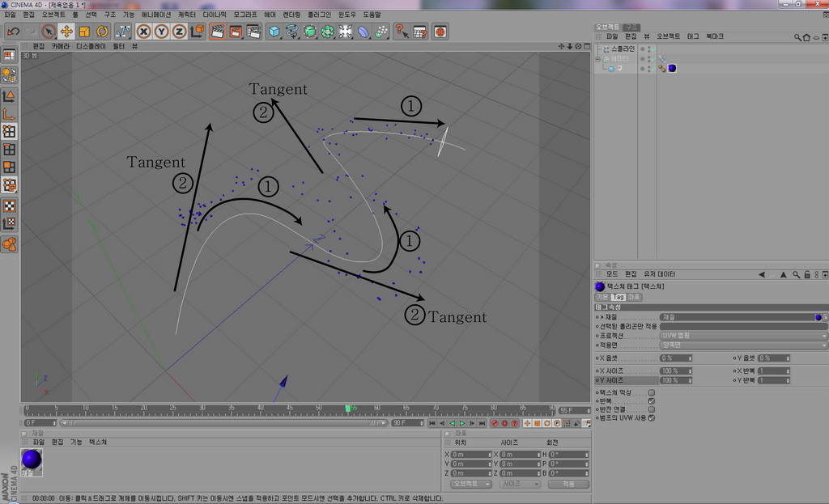This screenshot has width=829, height=504.
Task: Click the green playhead marker on timeline
Action: [x=347, y=409]
